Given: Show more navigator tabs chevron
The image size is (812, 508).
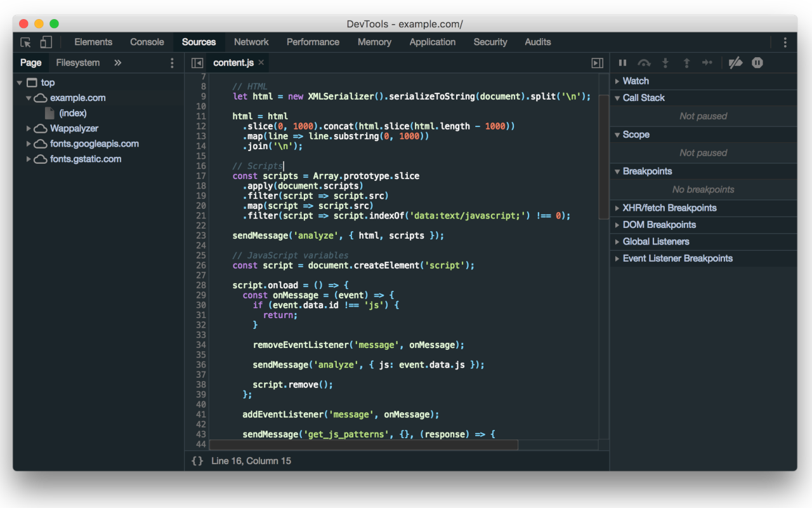Looking at the screenshot, I should (117, 63).
